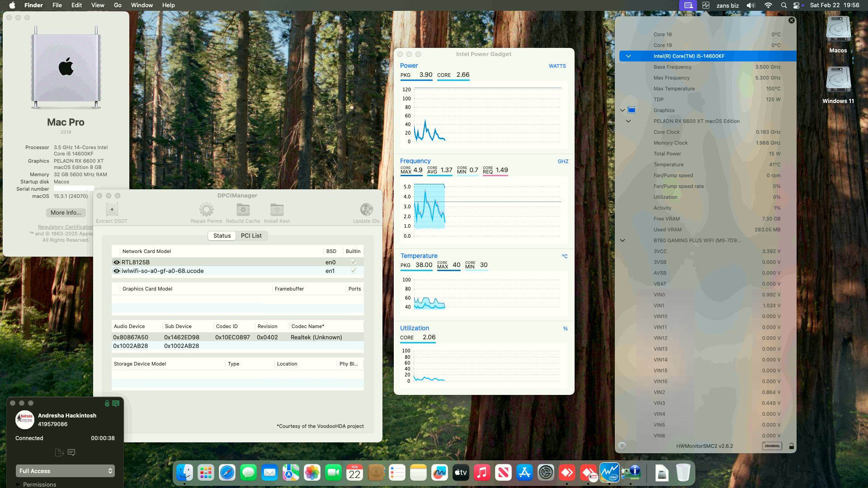Open file transfer icon in AnyDesk panel

tap(59, 452)
